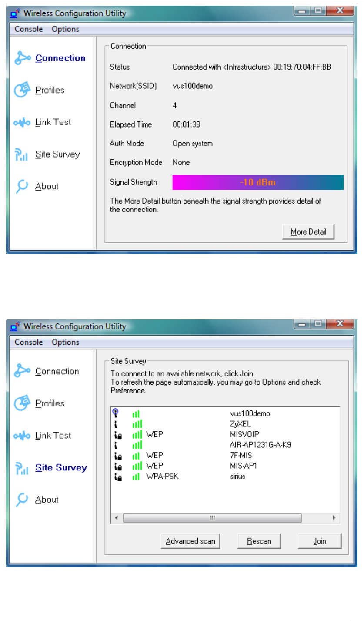
Task: Click About magnifier icon in top window
Action: click(x=22, y=187)
